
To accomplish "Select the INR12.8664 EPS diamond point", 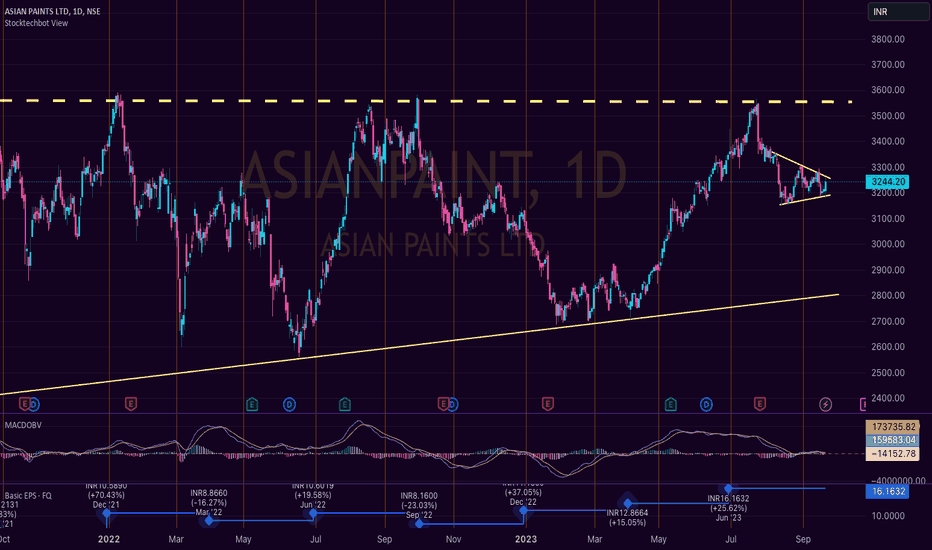I will pyautogui.click(x=628, y=504).
